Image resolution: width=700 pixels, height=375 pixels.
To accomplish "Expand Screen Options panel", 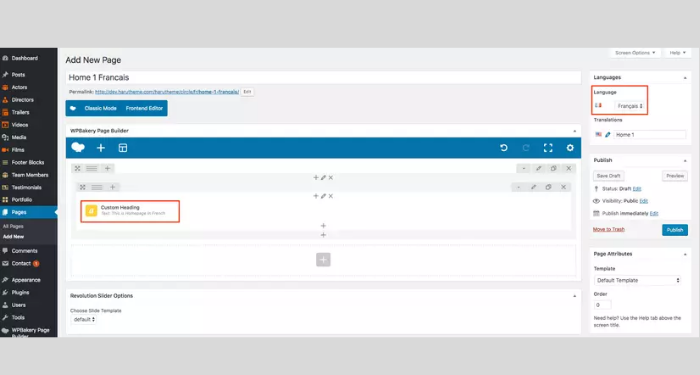I will pyautogui.click(x=635, y=53).
